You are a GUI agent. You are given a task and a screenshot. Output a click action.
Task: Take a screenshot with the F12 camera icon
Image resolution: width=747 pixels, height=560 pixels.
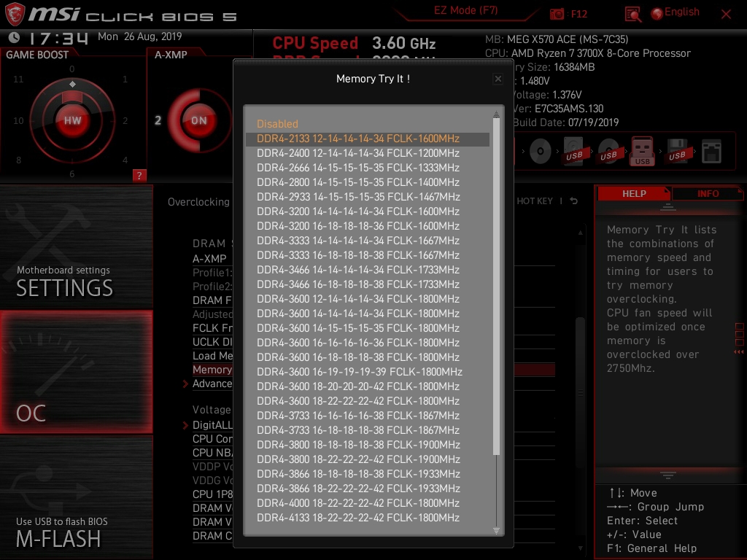[557, 14]
